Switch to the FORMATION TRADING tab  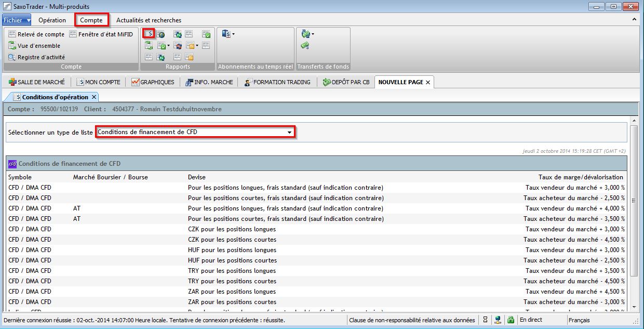pos(278,82)
